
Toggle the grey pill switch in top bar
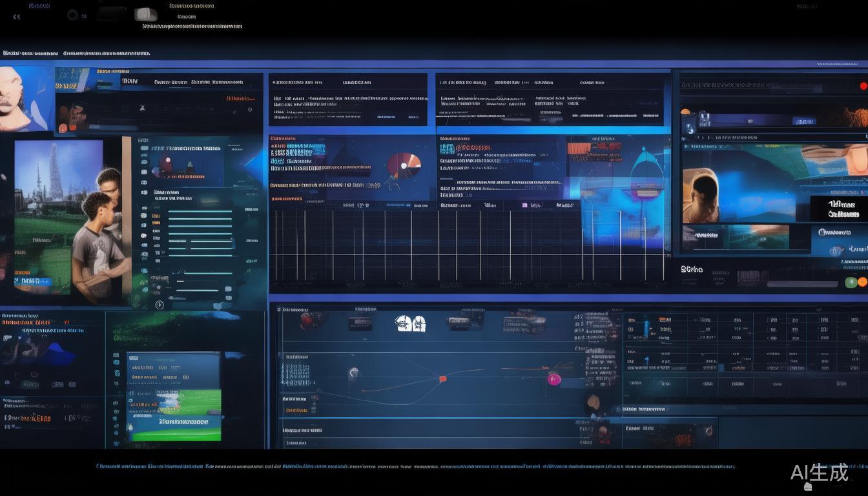(x=146, y=15)
